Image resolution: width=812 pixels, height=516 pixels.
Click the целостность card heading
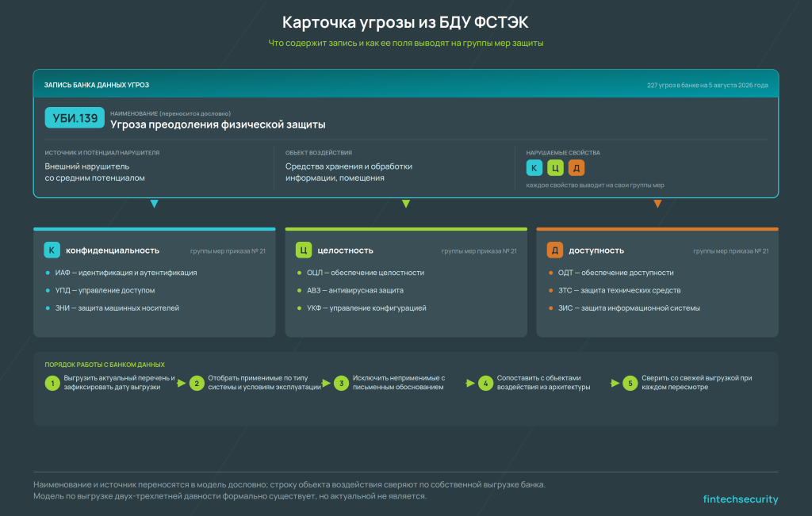(346, 250)
